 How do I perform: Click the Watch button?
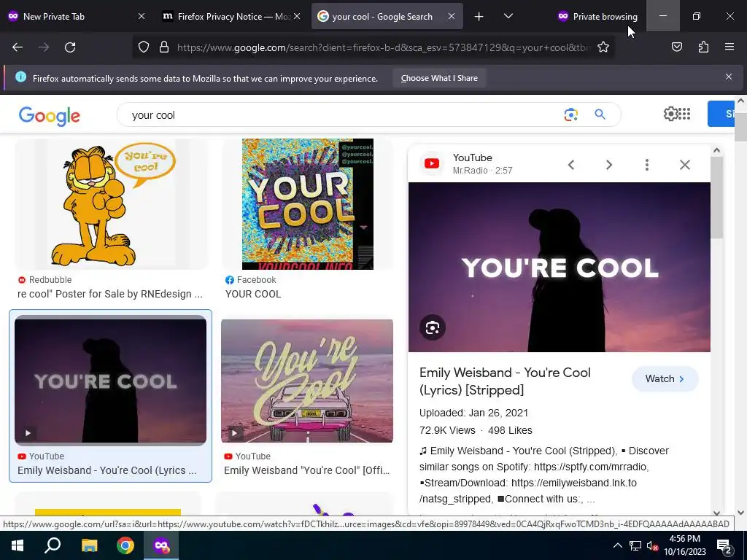pyautogui.click(x=665, y=379)
